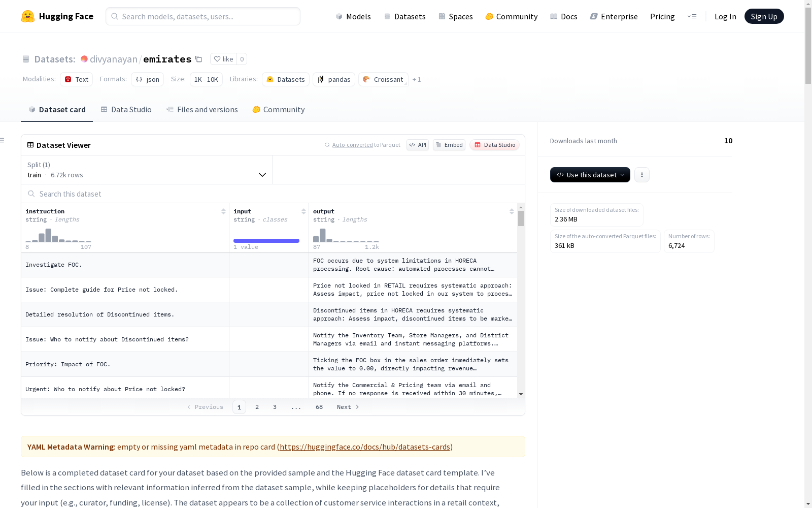
Task: Open the Use this dataset dropdown
Action: click(x=590, y=175)
